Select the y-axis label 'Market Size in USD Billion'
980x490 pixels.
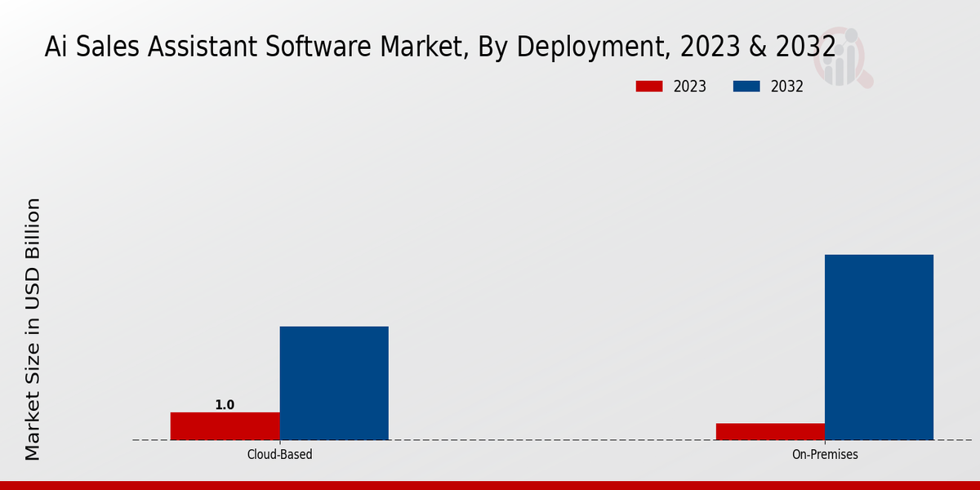[33, 328]
